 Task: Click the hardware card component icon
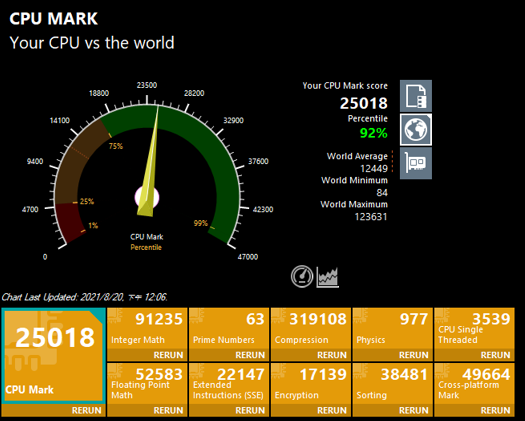coord(416,163)
